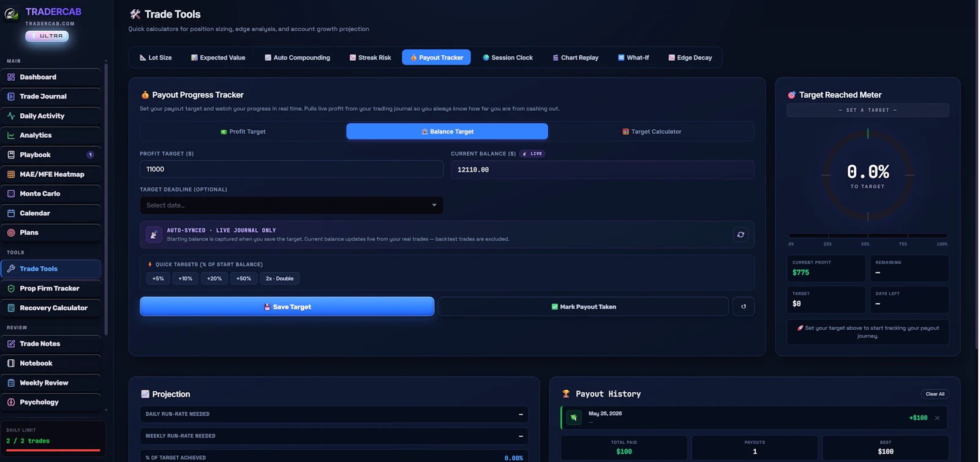
Task: Go to Monte Carlo simulation
Action: click(x=51, y=193)
